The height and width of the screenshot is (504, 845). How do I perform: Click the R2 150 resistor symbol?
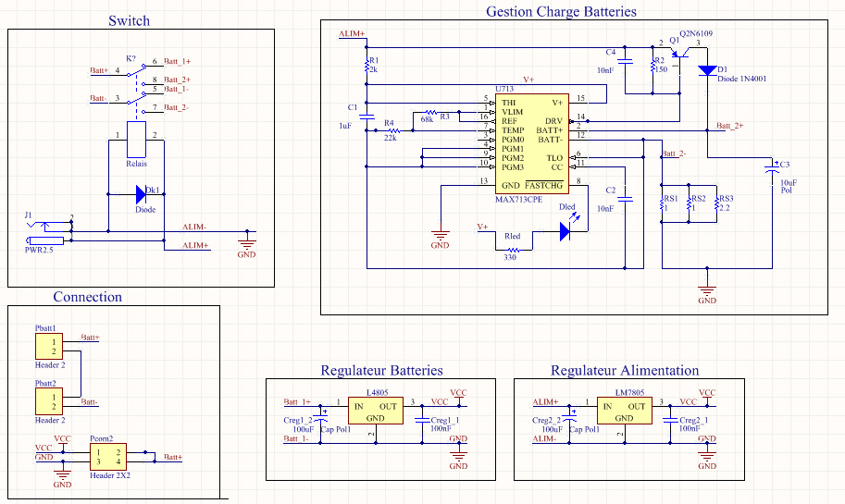click(652, 66)
